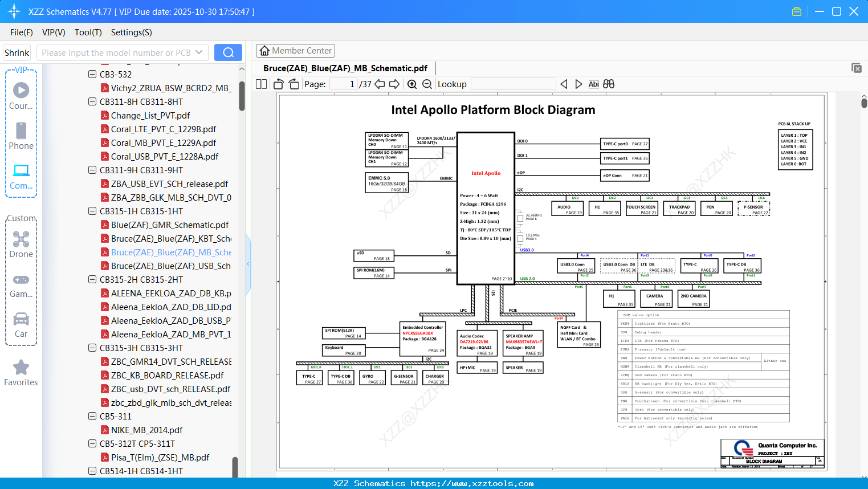
Task: Collapse the CB3-532 tree node
Action: (x=92, y=74)
